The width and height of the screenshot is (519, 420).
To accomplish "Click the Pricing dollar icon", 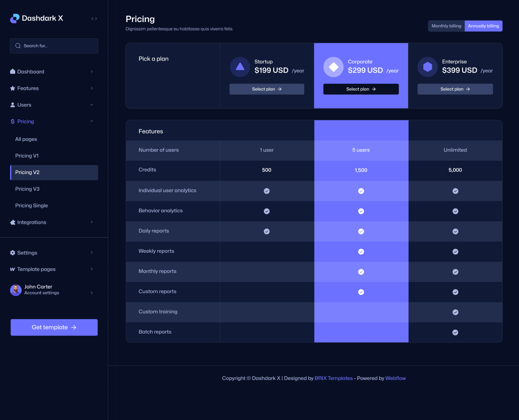I will pyautogui.click(x=12, y=121).
